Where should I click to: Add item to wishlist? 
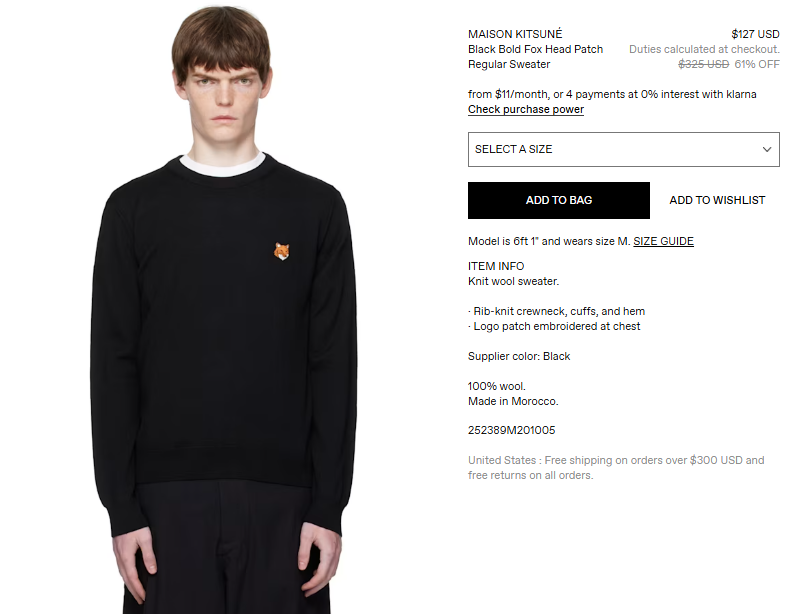pos(717,200)
